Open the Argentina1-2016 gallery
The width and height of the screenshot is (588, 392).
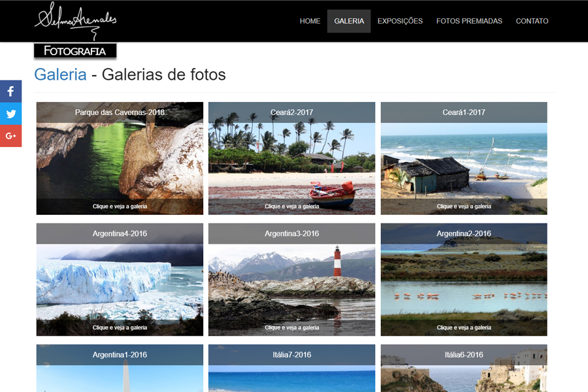pyautogui.click(x=120, y=368)
